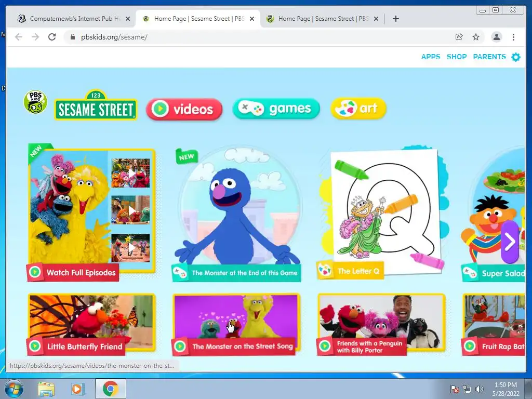Open the Windows Start orb
Screen dimensions: 532x399
pyautogui.click(x=14, y=389)
